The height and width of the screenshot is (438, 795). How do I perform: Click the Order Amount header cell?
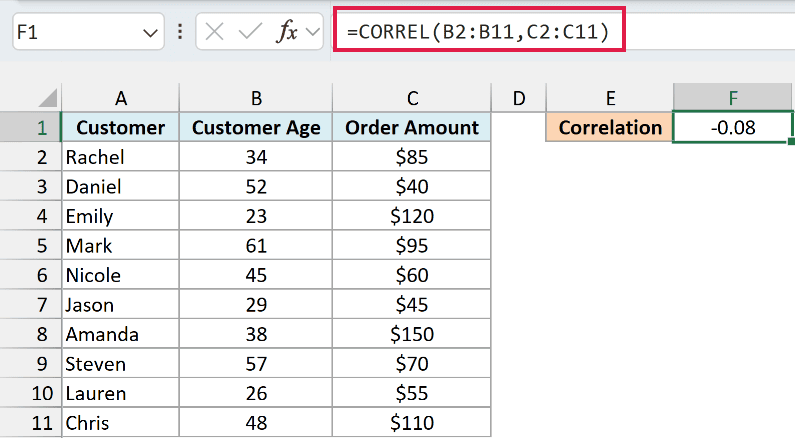pyautogui.click(x=412, y=127)
